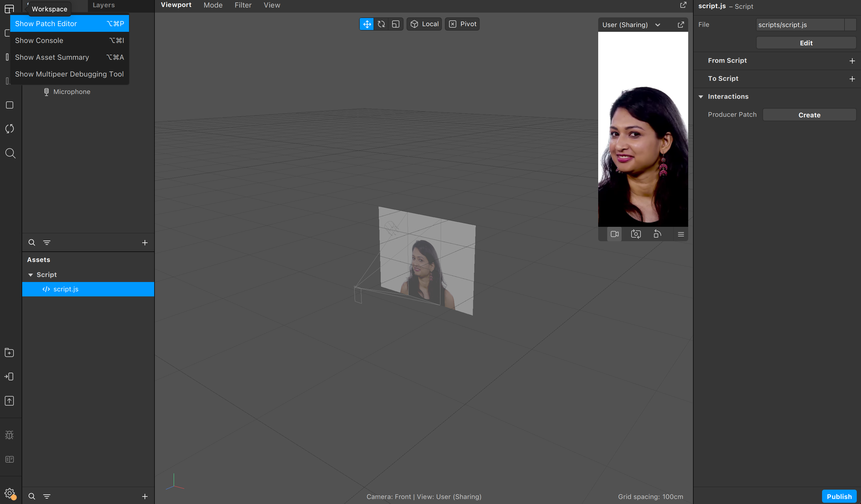Image resolution: width=861 pixels, height=504 pixels.
Task: Add a From Script plus entry
Action: [852, 61]
